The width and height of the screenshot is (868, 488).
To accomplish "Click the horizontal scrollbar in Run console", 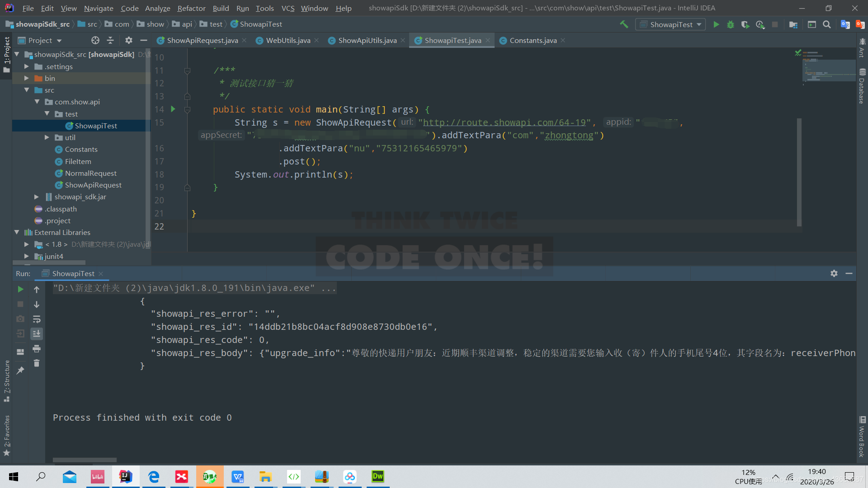I will [x=85, y=460].
